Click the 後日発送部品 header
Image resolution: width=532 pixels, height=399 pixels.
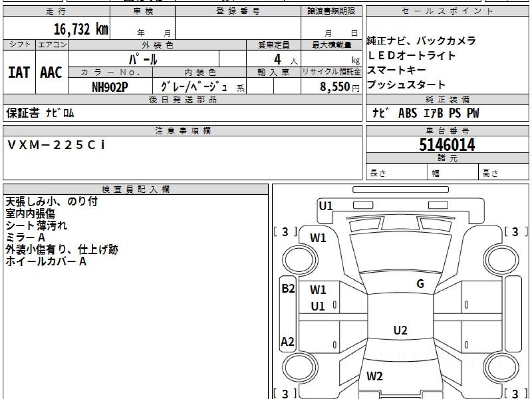coord(183,100)
